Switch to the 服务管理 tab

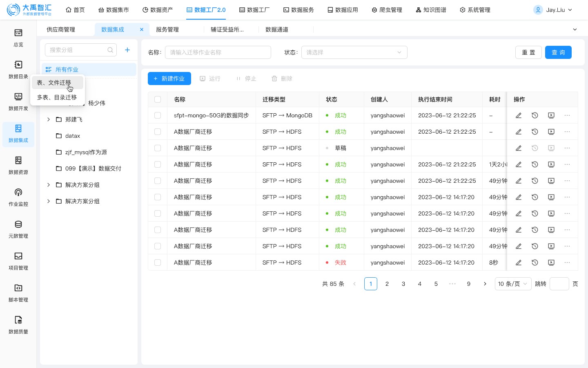click(167, 29)
